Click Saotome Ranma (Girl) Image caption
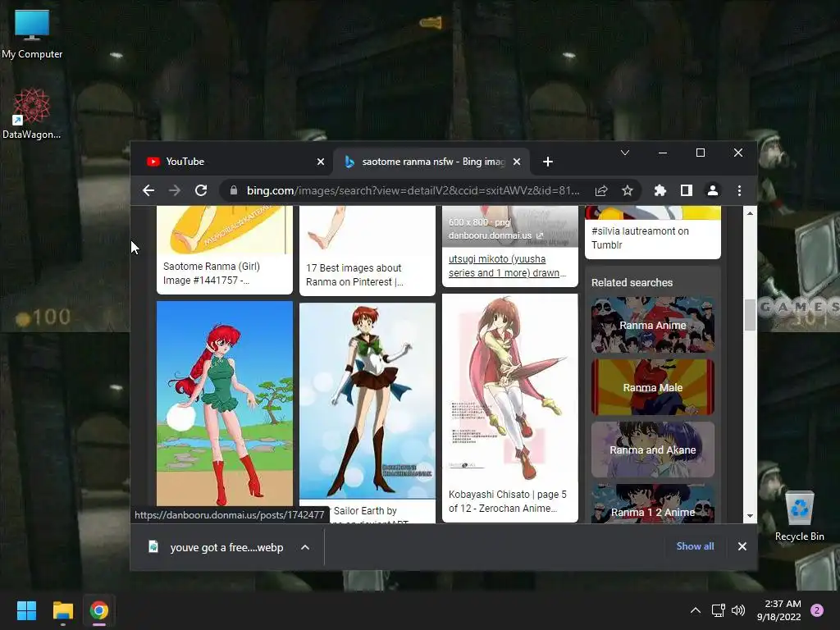Screen dimensions: 840x630 point(211,273)
